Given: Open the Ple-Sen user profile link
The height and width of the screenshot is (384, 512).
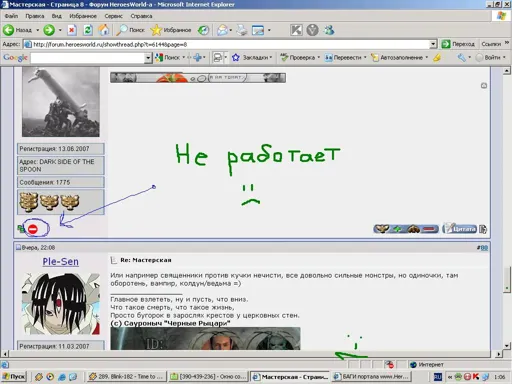Looking at the screenshot, I should 60,262.
